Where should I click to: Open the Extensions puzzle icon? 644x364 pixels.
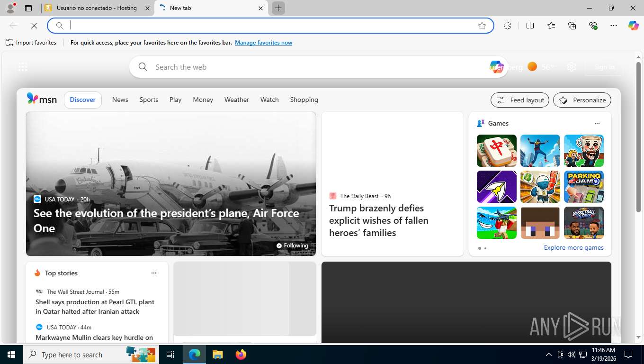508,26
